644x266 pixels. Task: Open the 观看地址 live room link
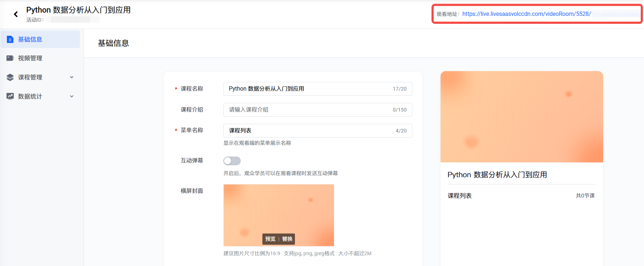(x=526, y=14)
